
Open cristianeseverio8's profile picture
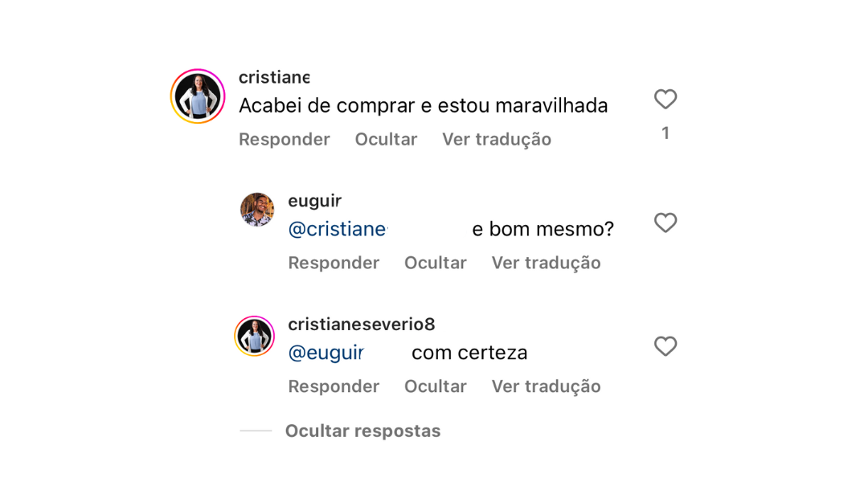[254, 335]
